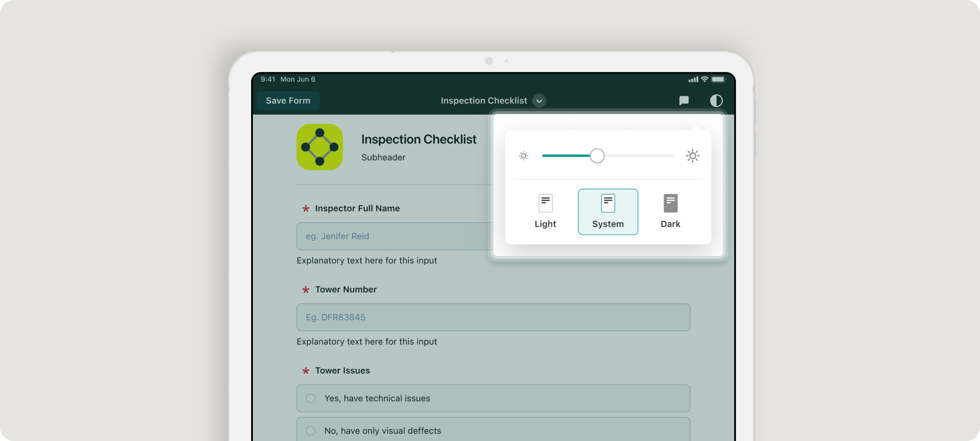
Task: Select the Dark theme option
Action: click(x=670, y=212)
